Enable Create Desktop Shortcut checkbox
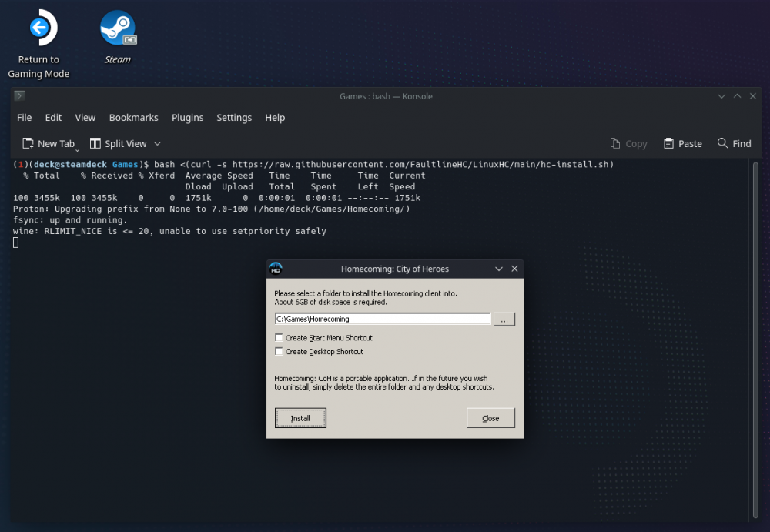770x532 pixels. point(279,352)
